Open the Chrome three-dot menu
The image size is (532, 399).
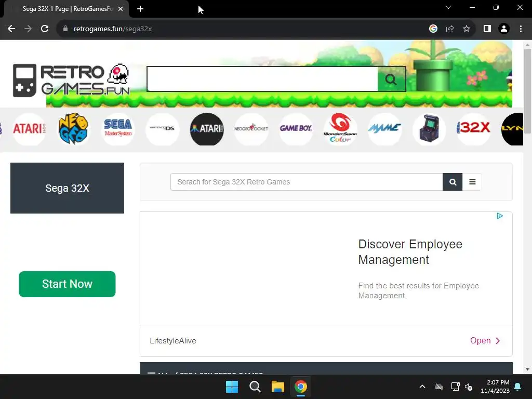point(521,29)
